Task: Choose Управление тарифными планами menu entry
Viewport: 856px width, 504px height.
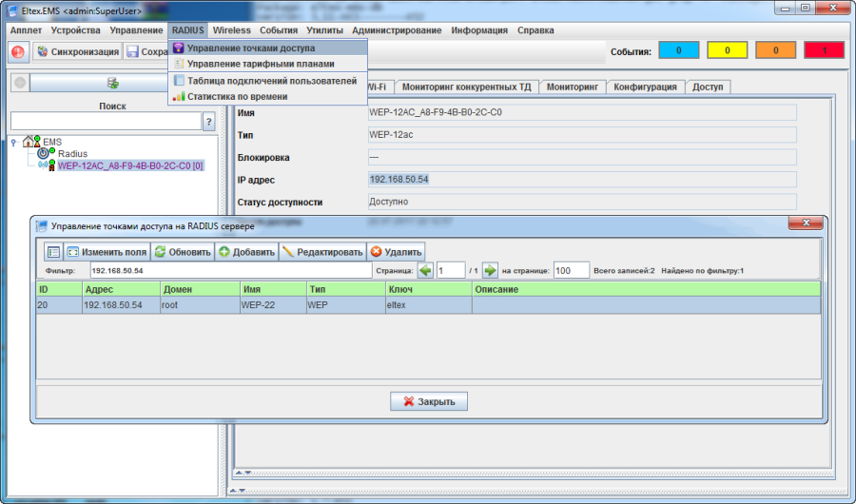Action: 267,64
